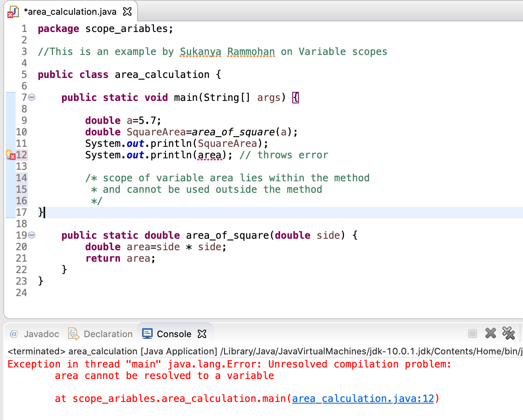Click the Remove Launch X icon in Console toolbar
The image size is (523, 420).
click(491, 333)
